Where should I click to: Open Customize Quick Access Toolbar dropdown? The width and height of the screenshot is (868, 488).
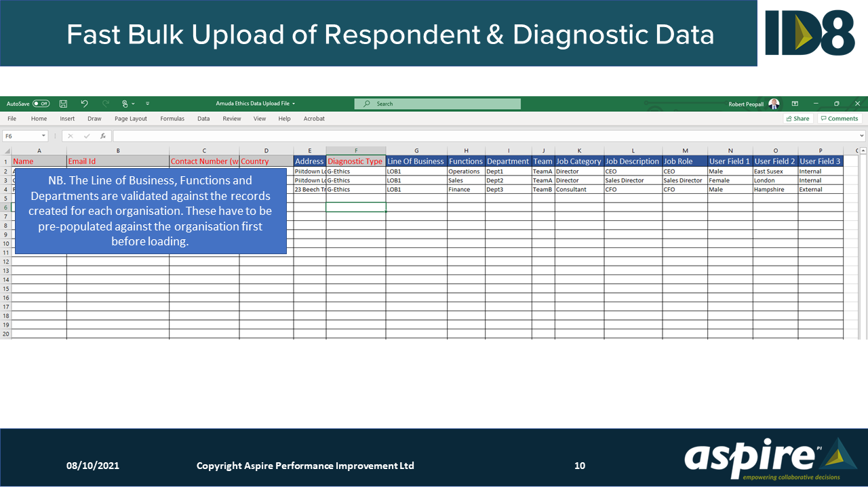[147, 104]
